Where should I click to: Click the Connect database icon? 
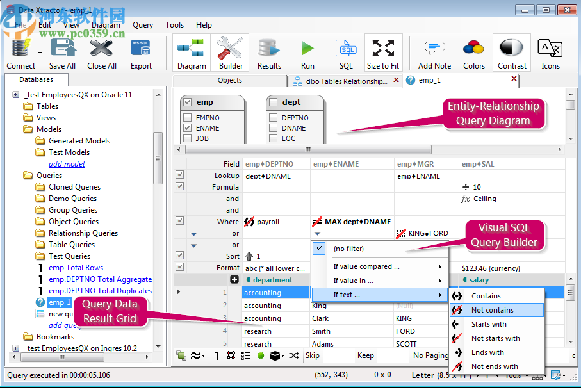pos(20,48)
